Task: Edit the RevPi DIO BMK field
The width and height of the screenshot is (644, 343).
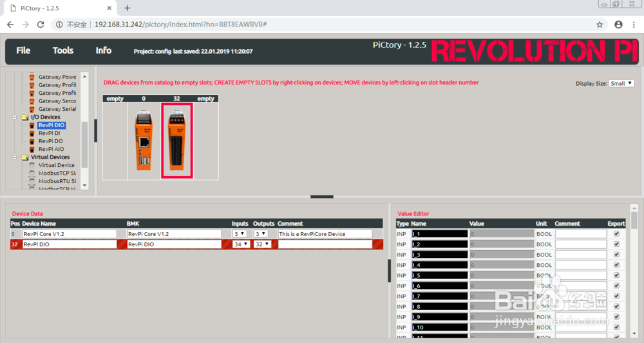Action: [x=174, y=244]
